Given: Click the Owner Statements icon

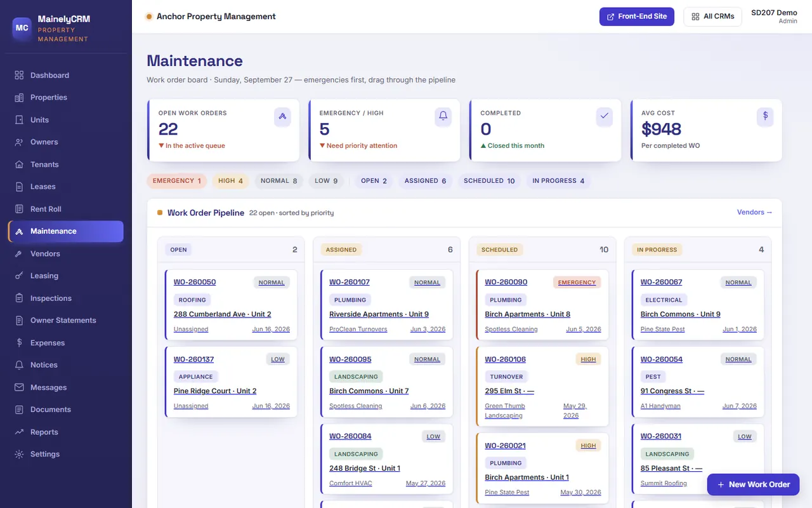Looking at the screenshot, I should pos(19,320).
